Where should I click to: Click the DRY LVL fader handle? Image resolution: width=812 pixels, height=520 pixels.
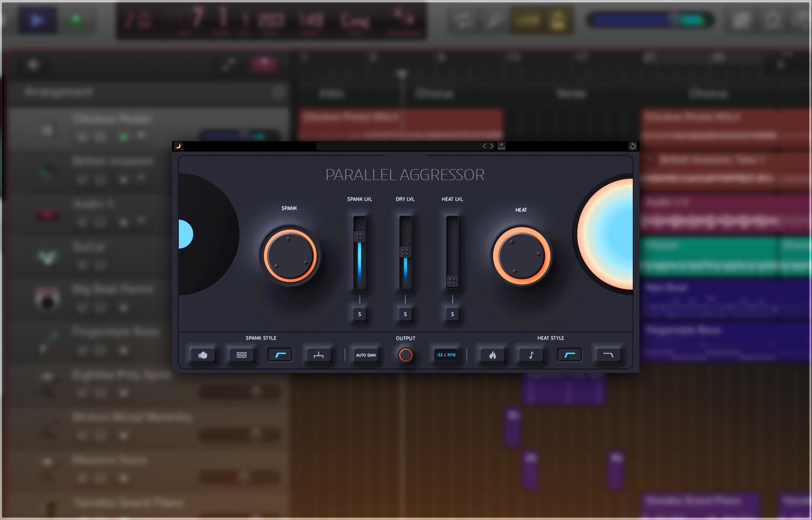click(405, 252)
